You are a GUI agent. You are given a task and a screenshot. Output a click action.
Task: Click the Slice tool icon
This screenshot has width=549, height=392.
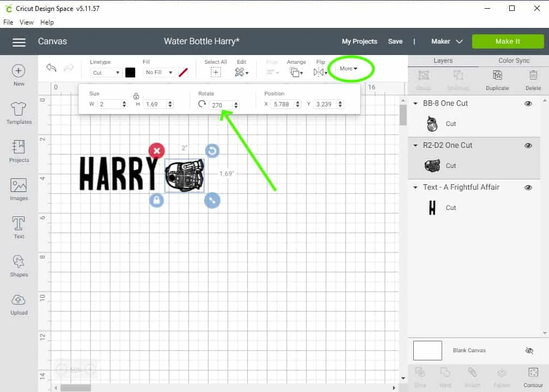click(420, 372)
